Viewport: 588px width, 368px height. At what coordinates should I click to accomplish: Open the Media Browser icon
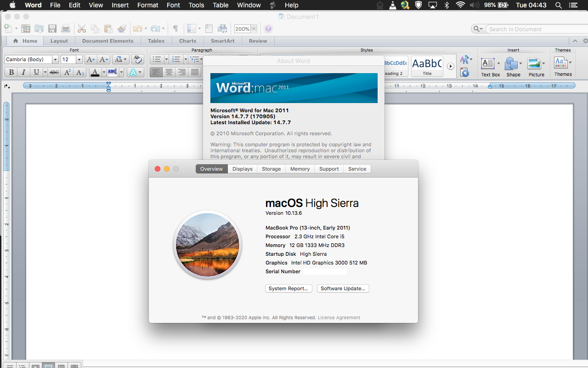[x=223, y=29]
